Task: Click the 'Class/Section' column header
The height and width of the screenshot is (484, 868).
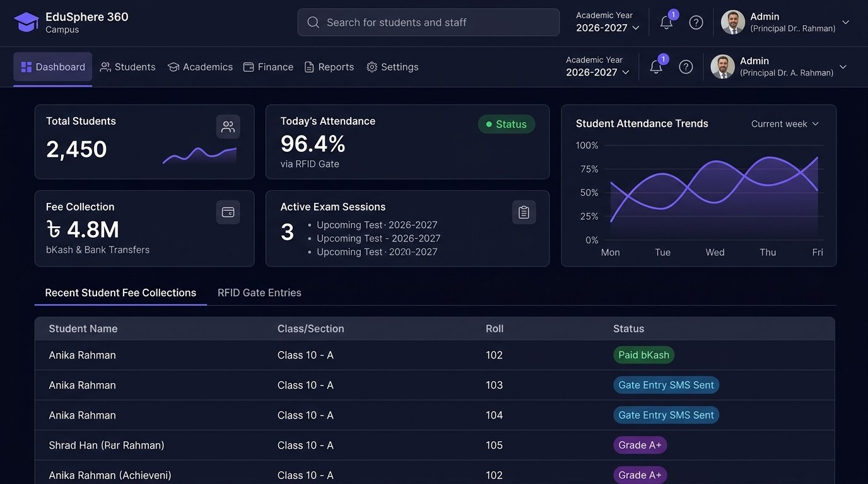Action: coord(311,329)
